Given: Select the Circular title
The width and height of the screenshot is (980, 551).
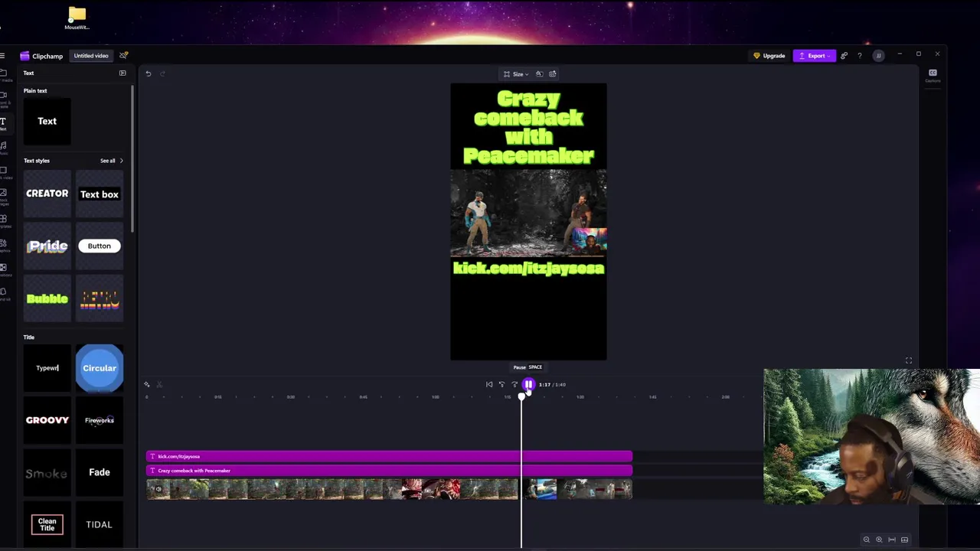Looking at the screenshot, I should click(100, 368).
